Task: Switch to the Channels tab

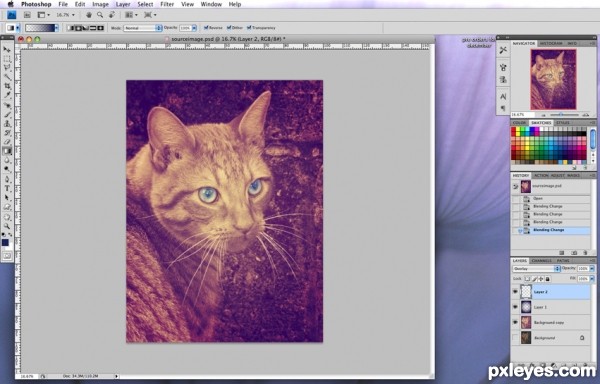Action: coord(541,260)
